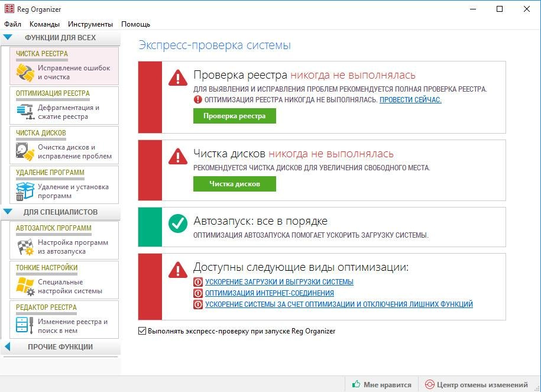Click warning triangle beside Чистка дисков
The width and height of the screenshot is (541, 392).
click(178, 156)
